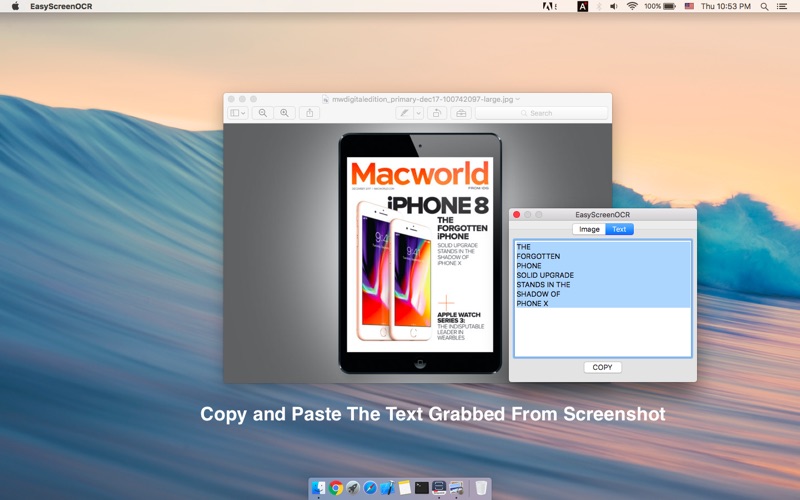Zoom in on the Preview image
Screen dimensions: 800x500
point(284,113)
